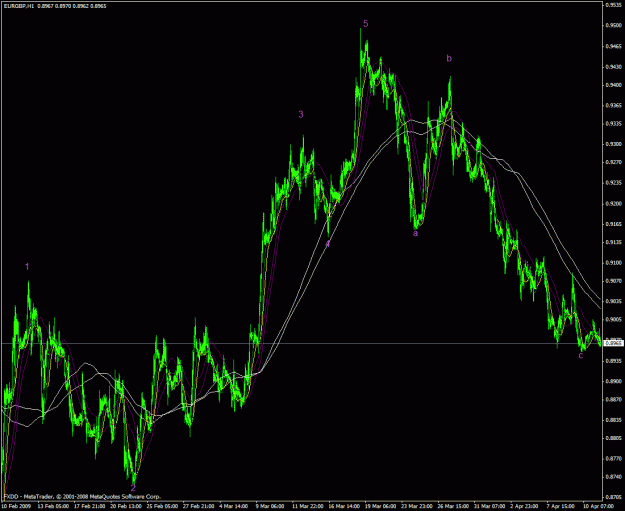The image size is (625, 511).
Task: Click the 0.9400 price axis label
Action: coord(614,85)
